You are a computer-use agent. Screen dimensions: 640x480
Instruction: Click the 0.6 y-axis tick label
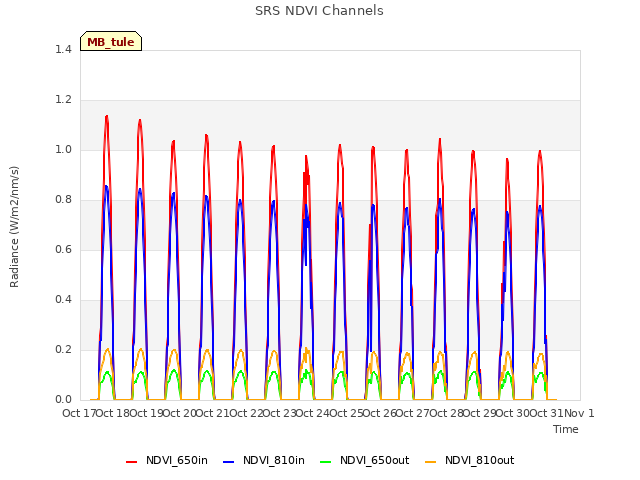[x=63, y=250]
